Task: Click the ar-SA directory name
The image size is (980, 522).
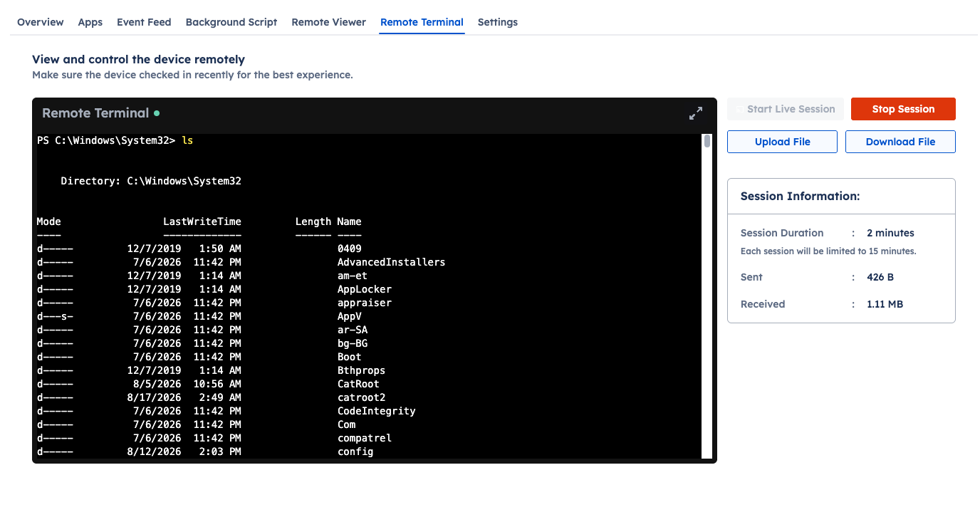Action: tap(352, 330)
